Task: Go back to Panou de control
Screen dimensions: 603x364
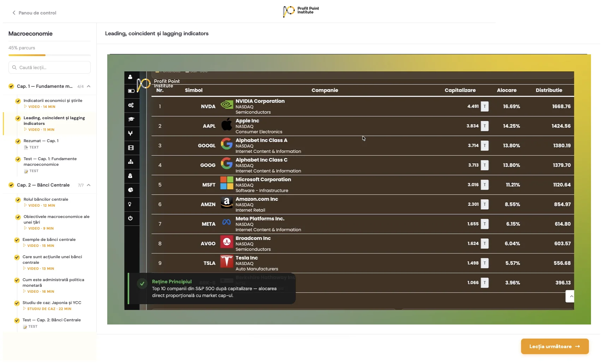Action: tap(34, 13)
